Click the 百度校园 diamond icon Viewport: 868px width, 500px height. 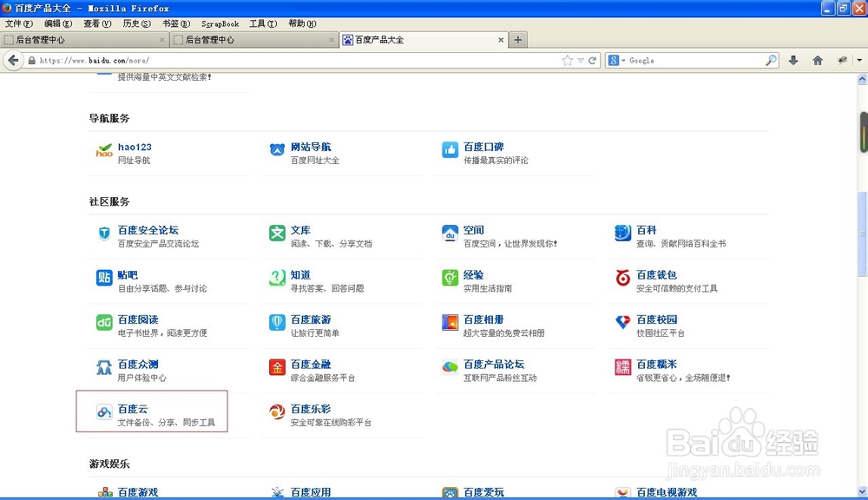click(622, 322)
